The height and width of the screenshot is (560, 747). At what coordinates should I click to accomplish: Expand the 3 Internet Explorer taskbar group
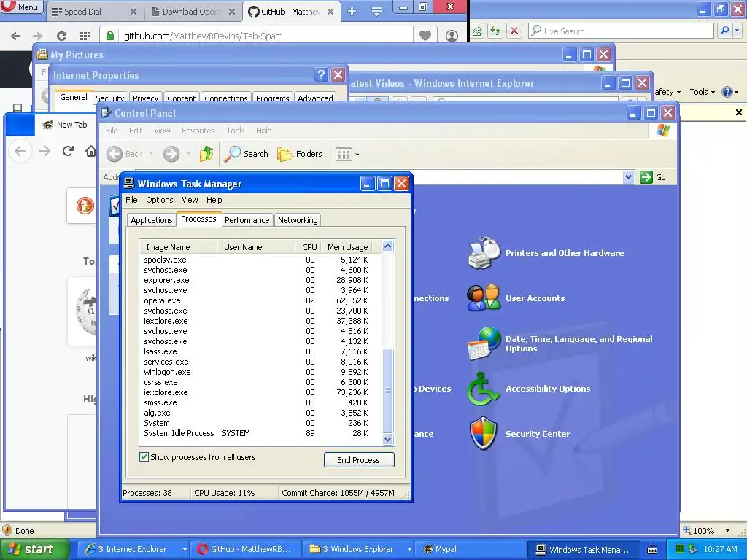[x=185, y=549]
